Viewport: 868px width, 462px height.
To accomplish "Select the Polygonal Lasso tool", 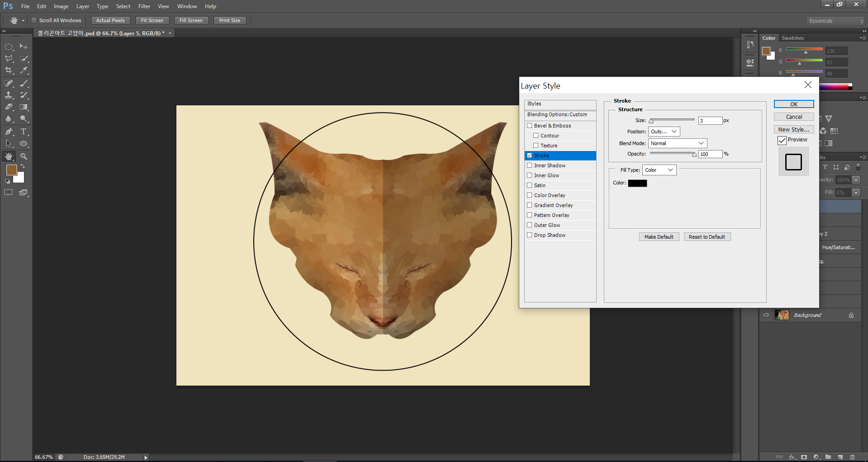I will 9,58.
